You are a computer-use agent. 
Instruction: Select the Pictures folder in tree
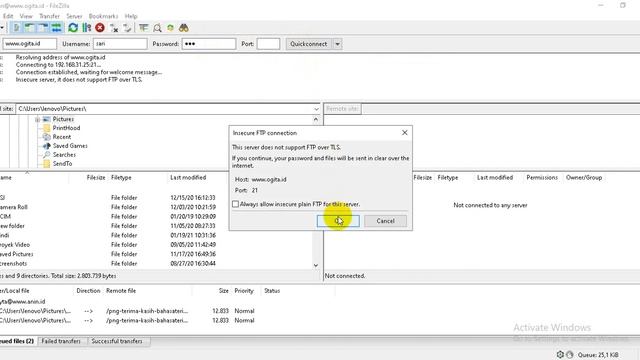pyautogui.click(x=63, y=119)
